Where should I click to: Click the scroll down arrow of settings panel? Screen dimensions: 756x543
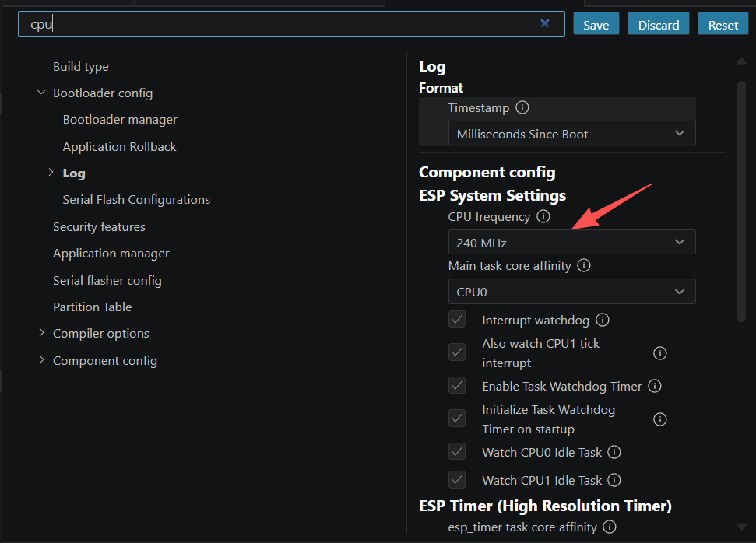coord(741,527)
